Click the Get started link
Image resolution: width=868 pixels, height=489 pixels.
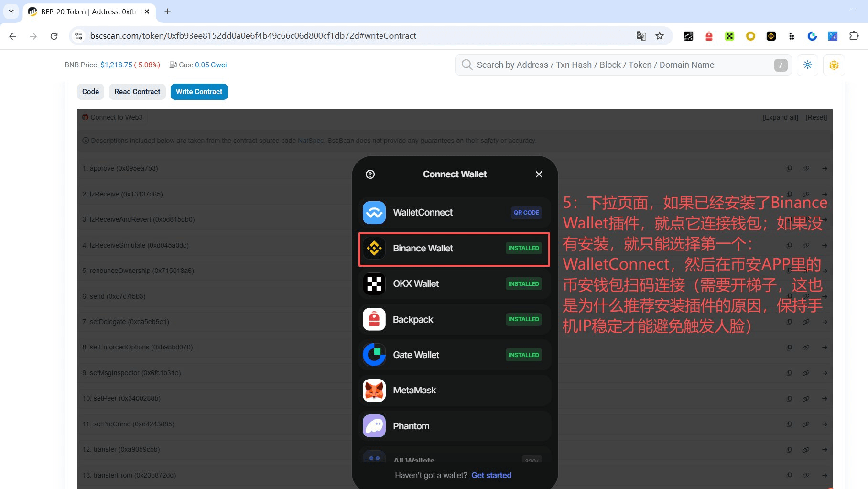[x=491, y=475]
